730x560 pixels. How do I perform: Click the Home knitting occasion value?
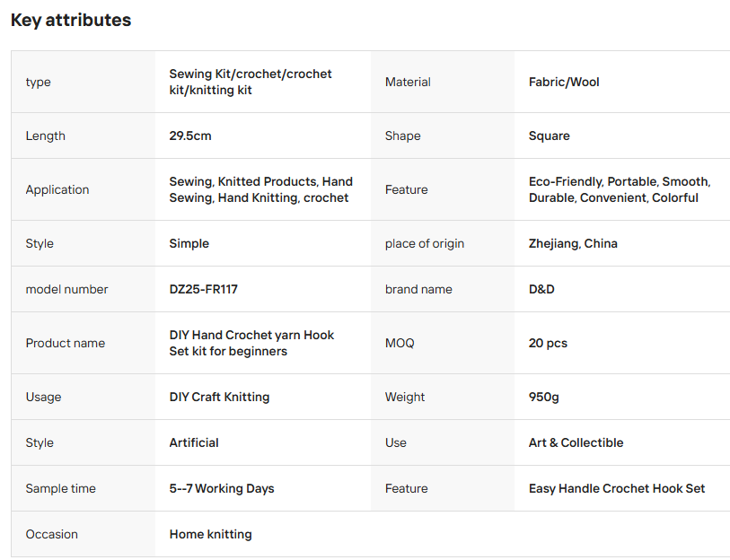210,534
